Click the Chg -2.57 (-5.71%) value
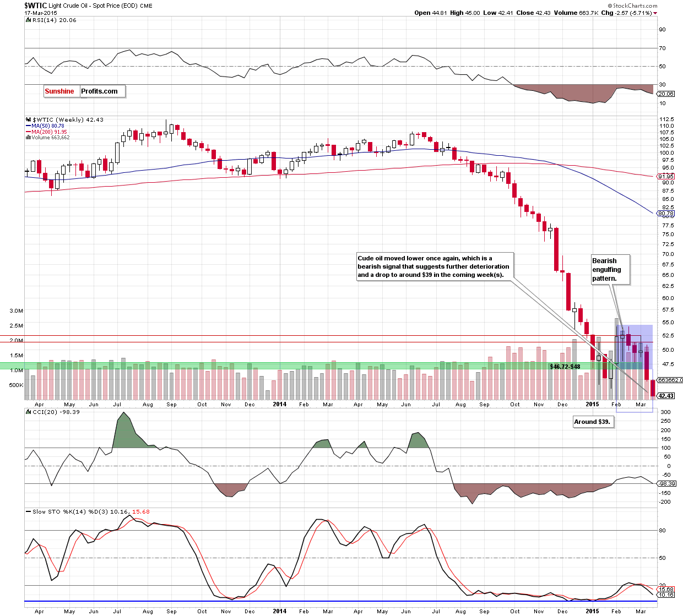 click(626, 13)
